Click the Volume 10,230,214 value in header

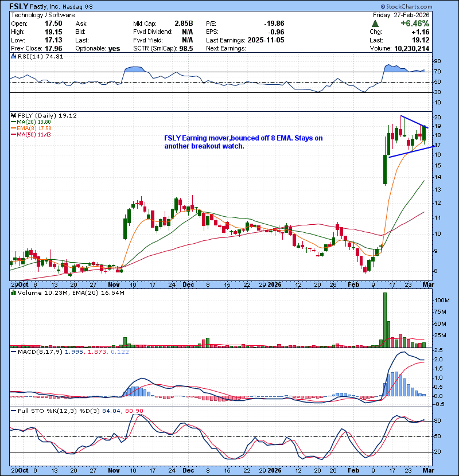(x=411, y=49)
